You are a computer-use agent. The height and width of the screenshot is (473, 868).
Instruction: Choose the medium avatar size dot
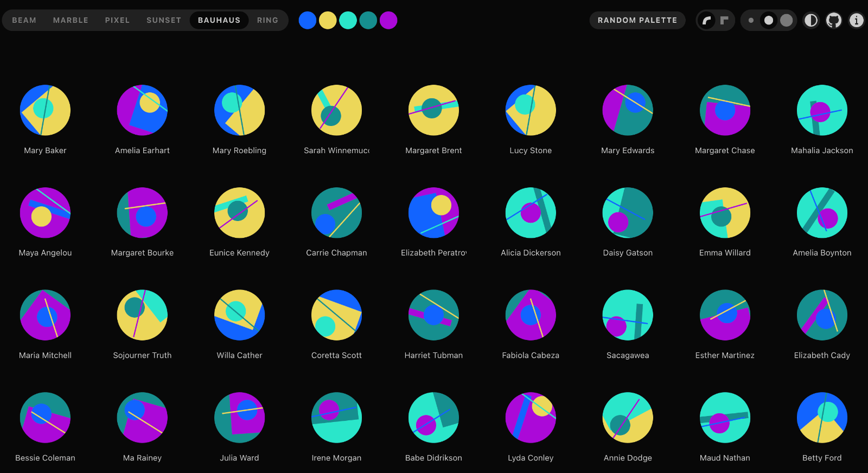tap(768, 21)
